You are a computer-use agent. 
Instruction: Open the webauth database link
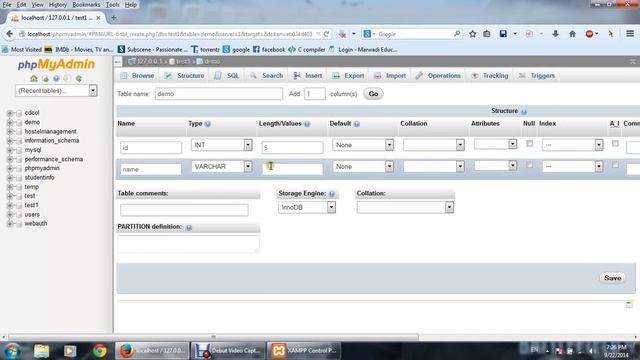point(36,224)
